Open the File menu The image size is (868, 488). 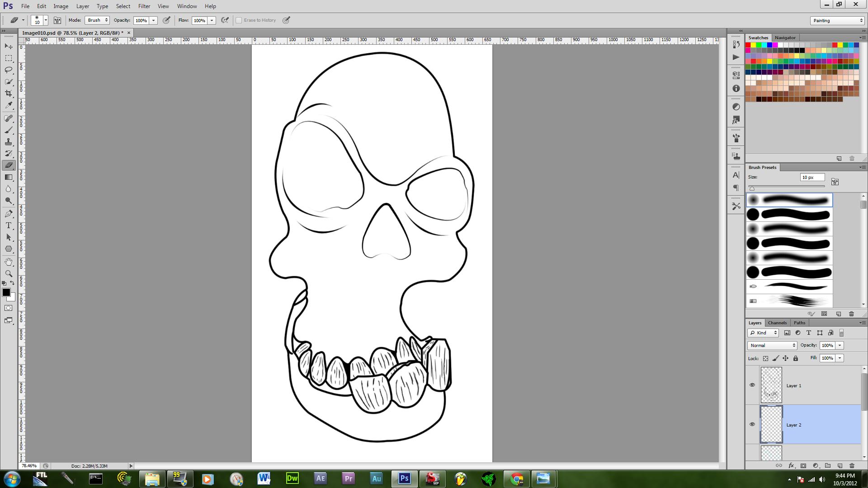coord(25,6)
